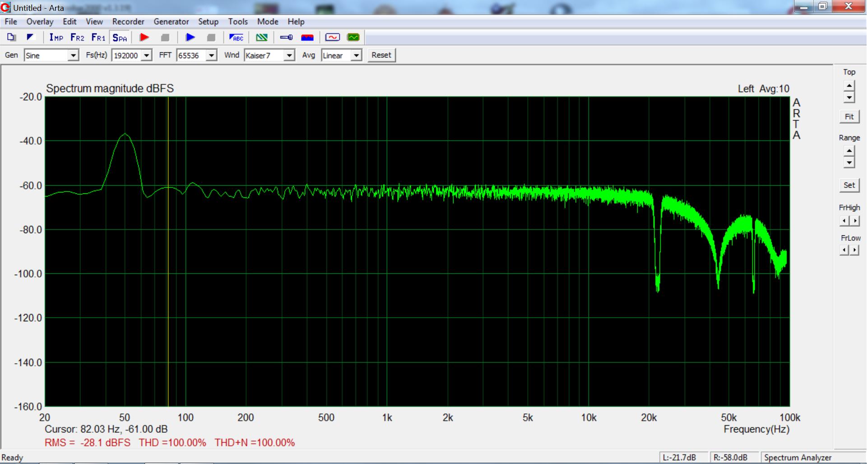The width and height of the screenshot is (868, 464).
Task: Open the Recorder menu
Action: pyautogui.click(x=128, y=22)
